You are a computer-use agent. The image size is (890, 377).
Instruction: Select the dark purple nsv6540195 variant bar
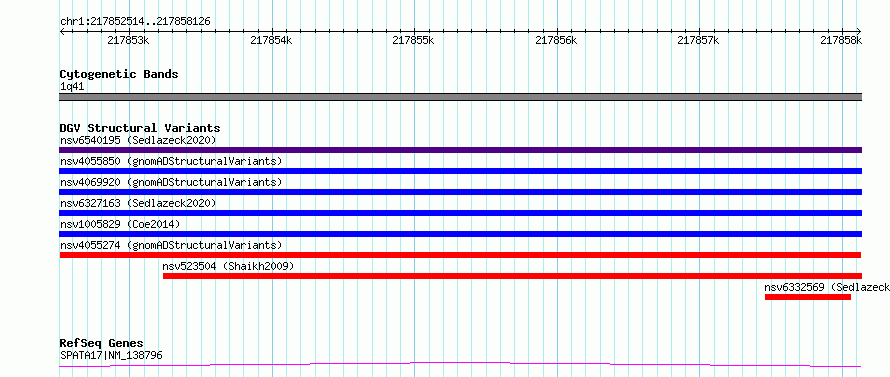point(460,150)
